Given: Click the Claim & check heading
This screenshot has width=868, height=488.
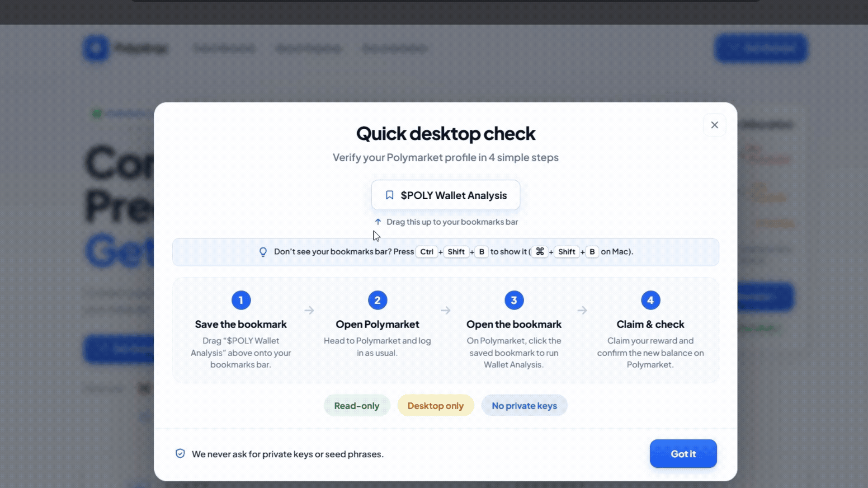Looking at the screenshot, I should (651, 324).
